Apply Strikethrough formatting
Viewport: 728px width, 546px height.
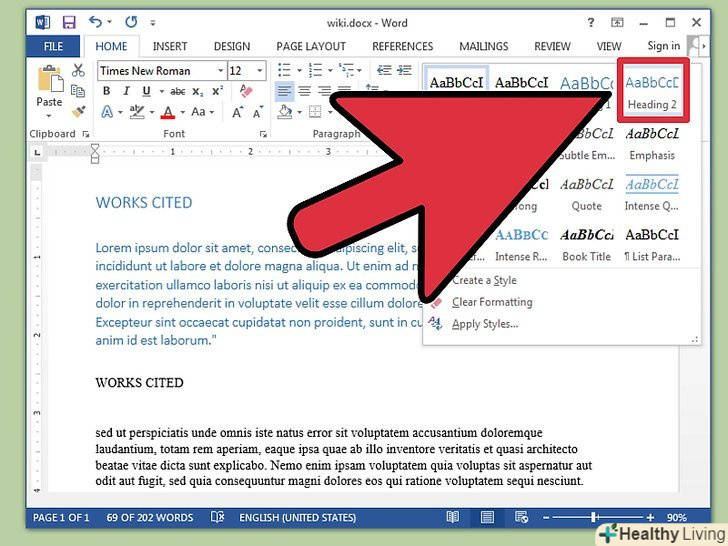[177, 91]
